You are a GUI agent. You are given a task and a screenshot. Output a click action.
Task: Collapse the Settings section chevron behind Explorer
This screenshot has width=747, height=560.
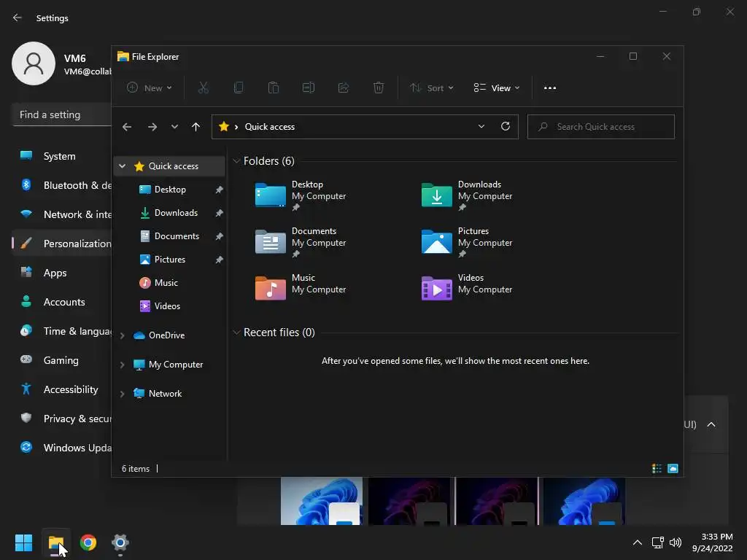711,424
